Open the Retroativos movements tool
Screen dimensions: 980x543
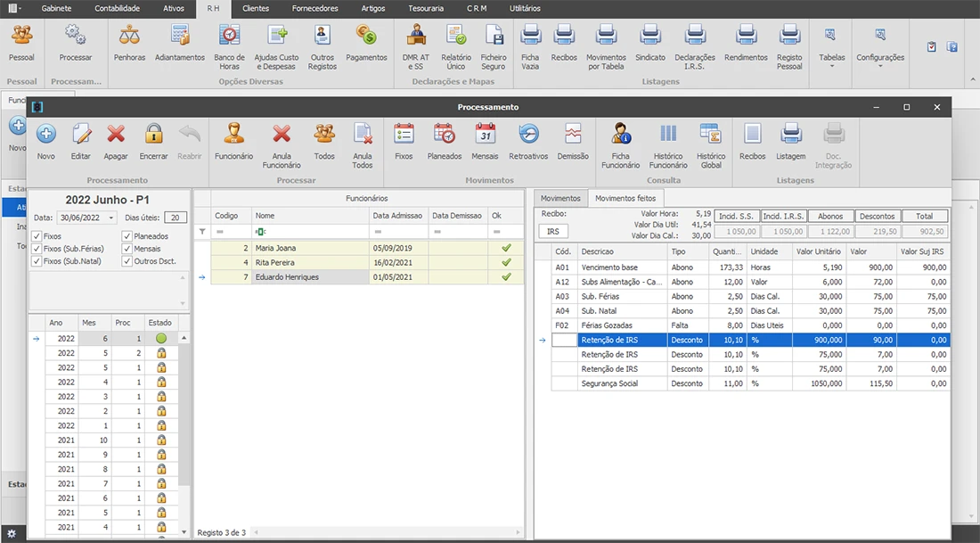(528, 135)
